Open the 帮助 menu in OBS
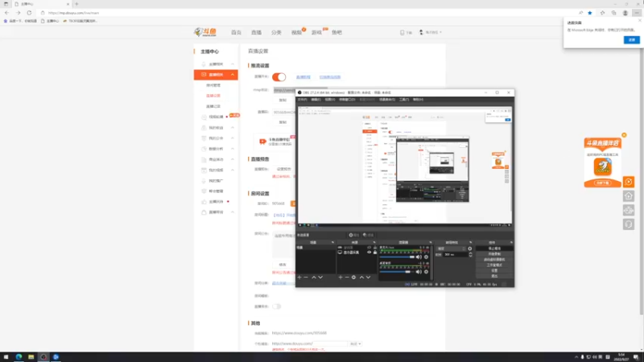Screen dimensions: 644x362 (418, 100)
